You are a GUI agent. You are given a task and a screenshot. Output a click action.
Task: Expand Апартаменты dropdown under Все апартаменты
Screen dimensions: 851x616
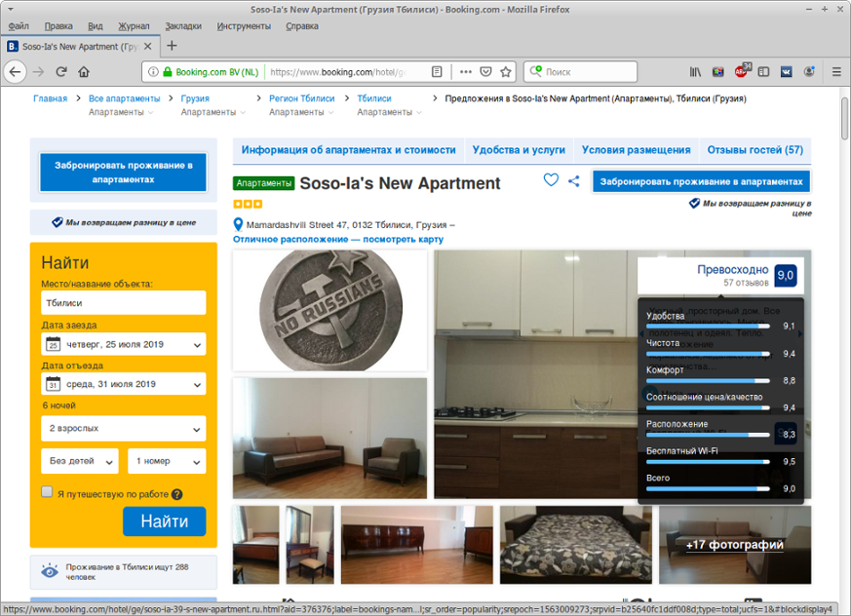coord(121,112)
